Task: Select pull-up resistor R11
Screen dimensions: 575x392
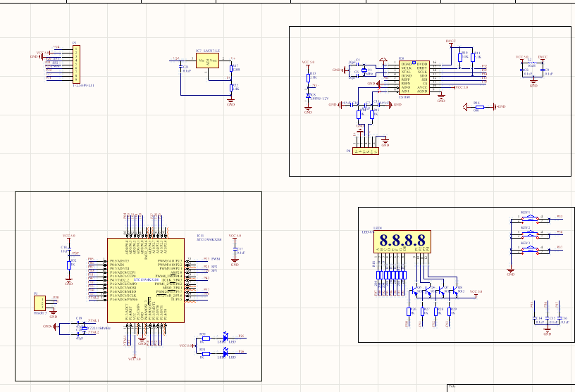Action: click(x=473, y=58)
